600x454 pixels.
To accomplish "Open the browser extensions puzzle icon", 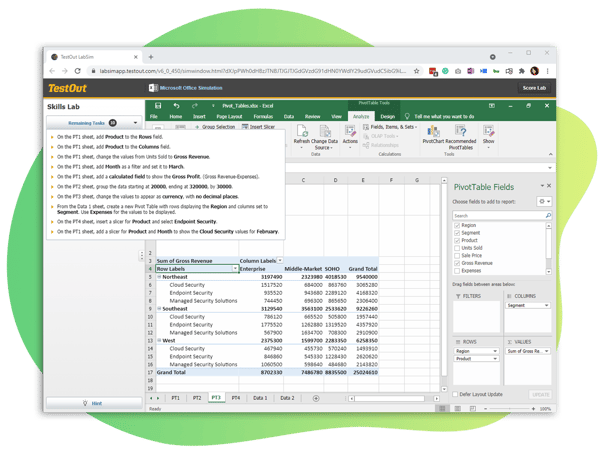I will point(522,71).
